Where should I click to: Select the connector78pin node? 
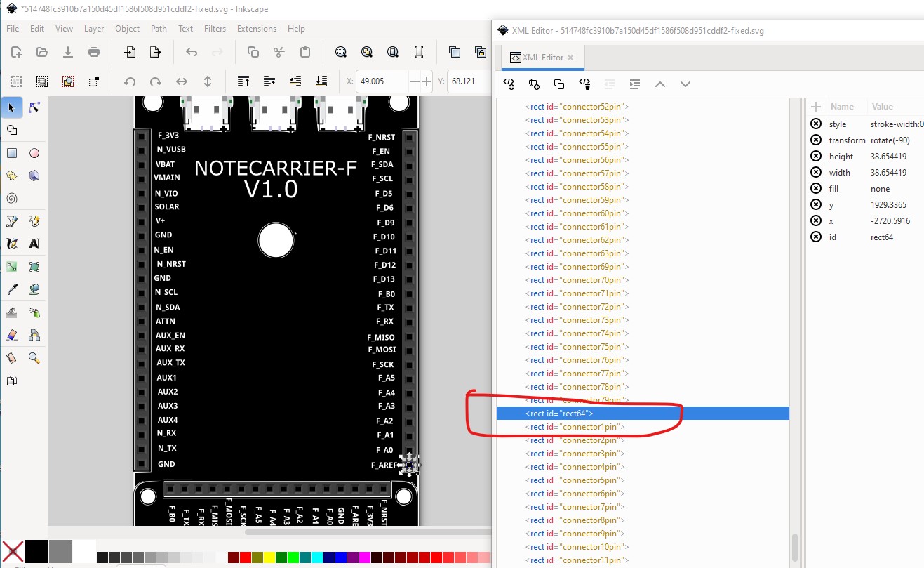point(643,387)
